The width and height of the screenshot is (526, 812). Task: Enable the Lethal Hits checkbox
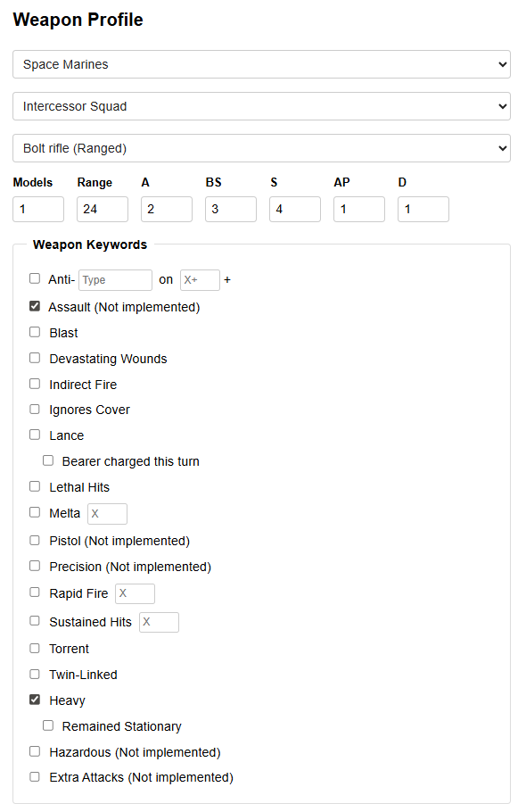(x=35, y=486)
